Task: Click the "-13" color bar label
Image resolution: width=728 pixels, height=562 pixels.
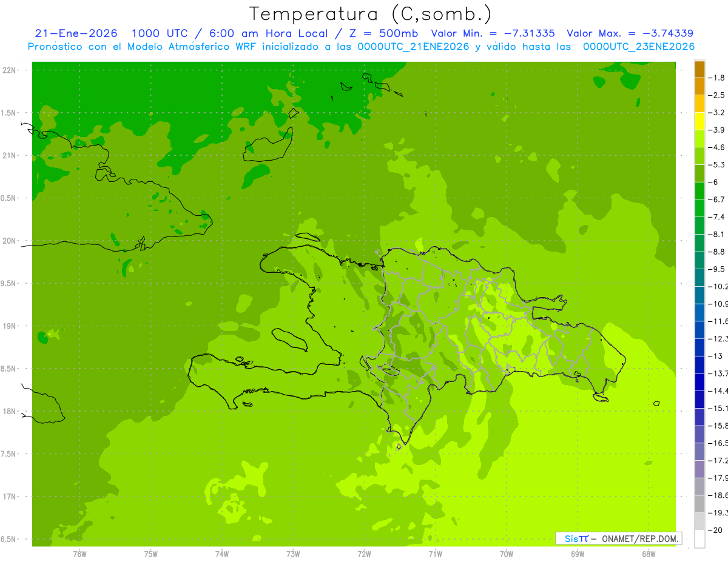Action: 716,356
